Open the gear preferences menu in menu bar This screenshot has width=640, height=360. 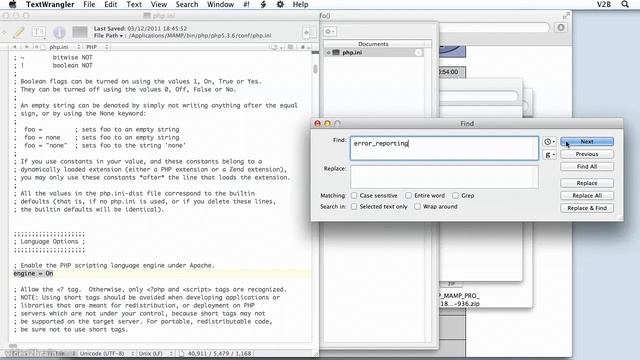[x=280, y=4]
